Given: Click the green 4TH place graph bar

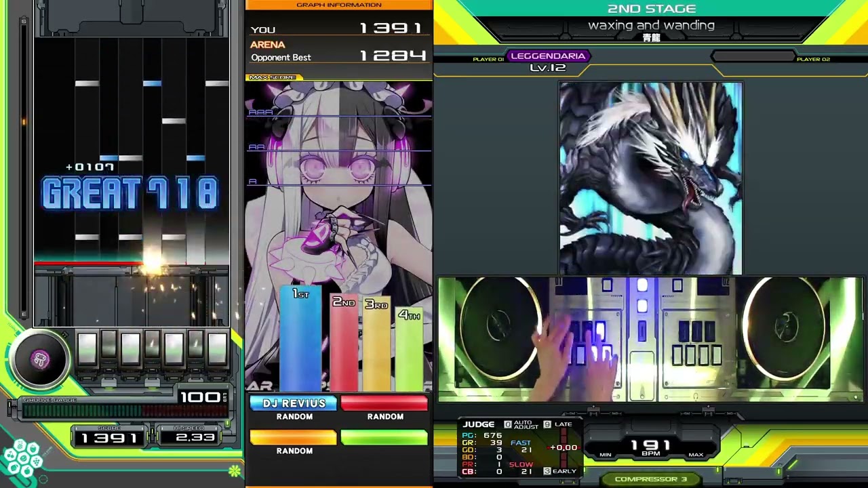Looking at the screenshot, I should [409, 350].
